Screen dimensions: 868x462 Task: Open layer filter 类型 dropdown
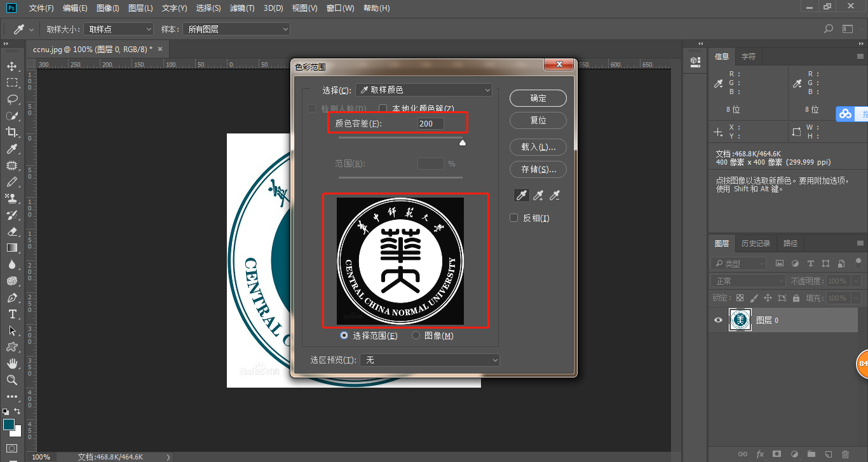740,263
